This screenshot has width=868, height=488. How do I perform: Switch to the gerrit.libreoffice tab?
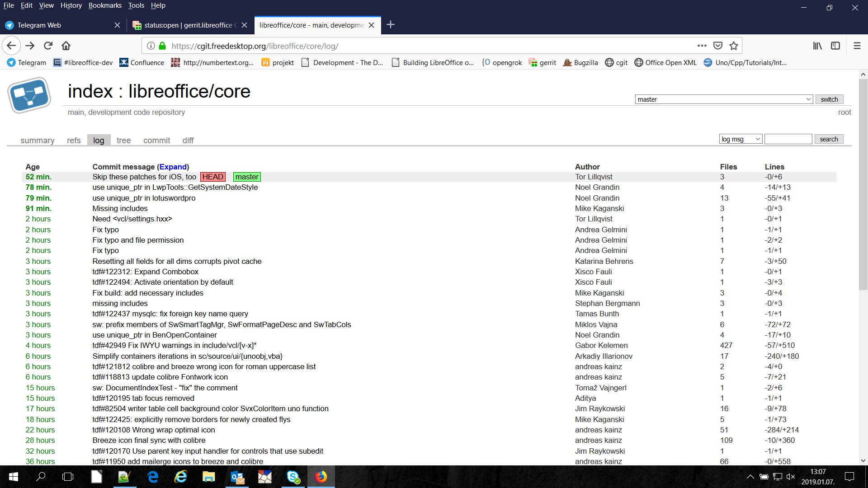(190, 25)
